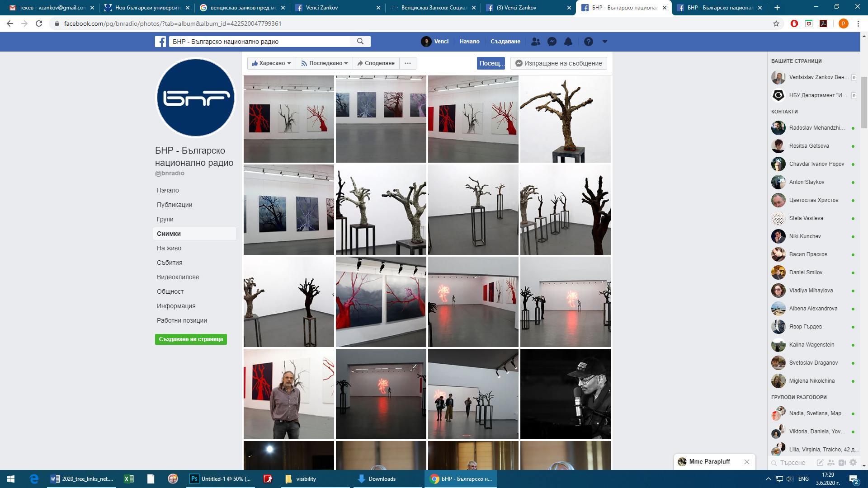The image size is (868, 488).
Task: Open quick help question mark icon
Action: tap(588, 42)
